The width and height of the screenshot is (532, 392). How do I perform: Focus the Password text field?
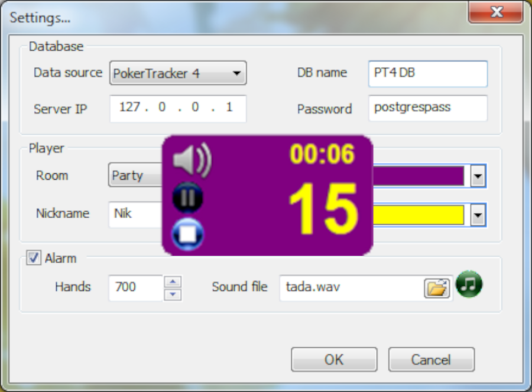pos(427,108)
